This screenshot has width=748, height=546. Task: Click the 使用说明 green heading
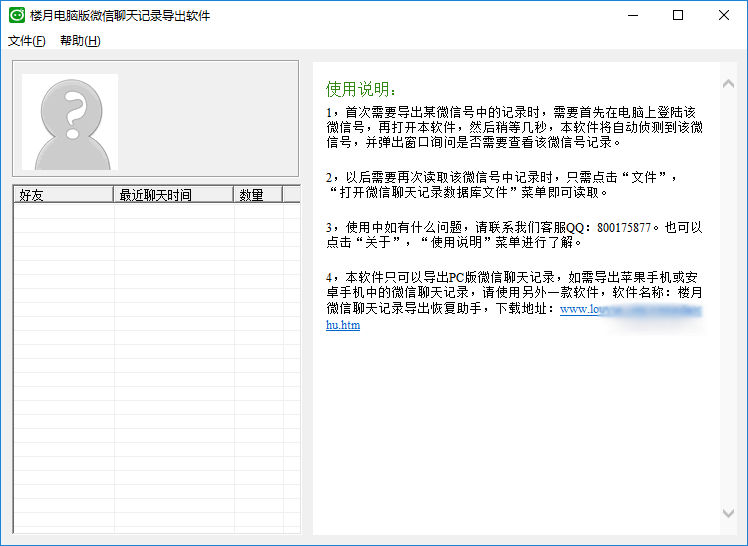pos(361,89)
